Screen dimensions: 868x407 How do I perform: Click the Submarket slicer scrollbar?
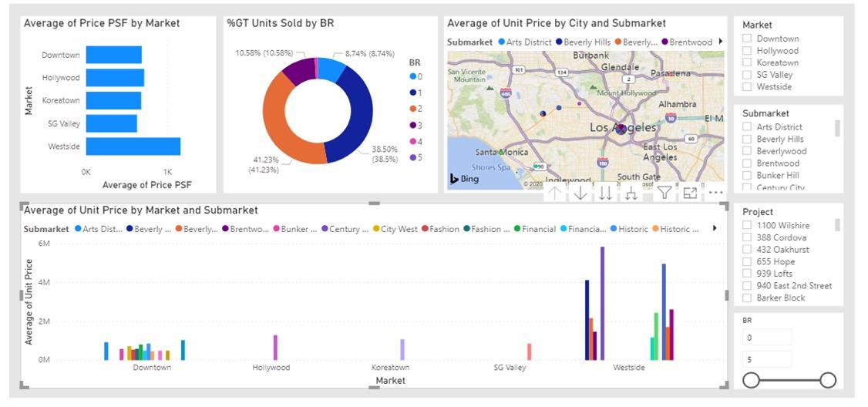tap(837, 128)
